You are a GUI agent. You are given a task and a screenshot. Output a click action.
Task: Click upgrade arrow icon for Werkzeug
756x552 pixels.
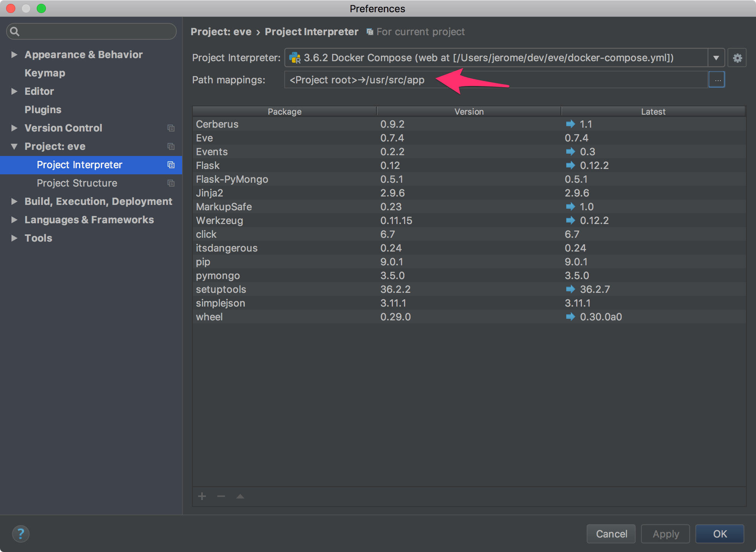point(570,220)
